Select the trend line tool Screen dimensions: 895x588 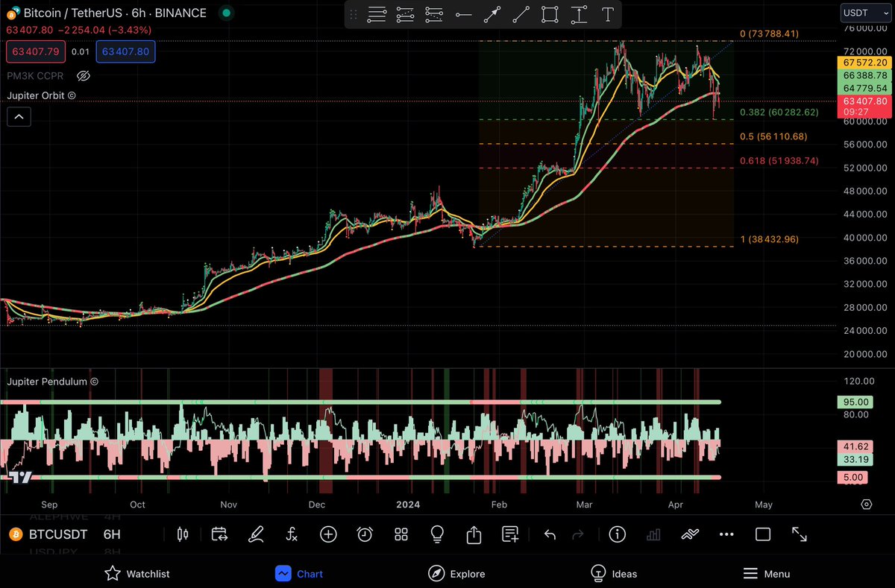521,14
